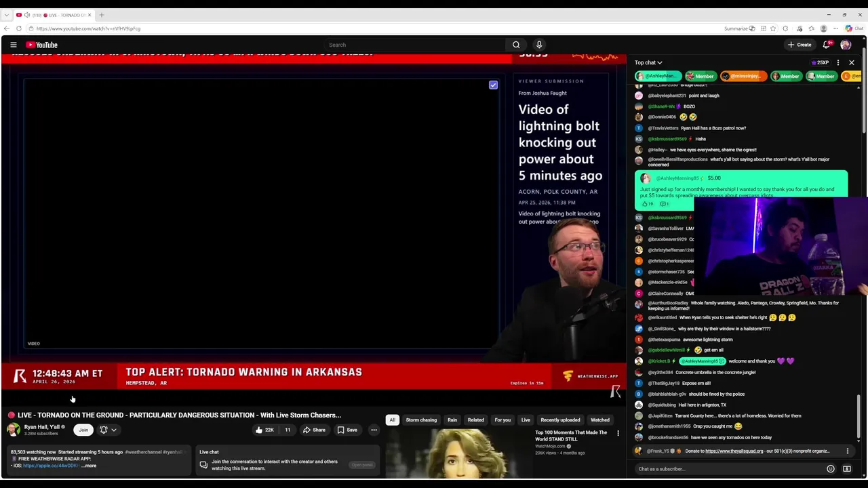Viewport: 868px width, 488px height.
Task: Open more actions menu under the video
Action: (374, 430)
